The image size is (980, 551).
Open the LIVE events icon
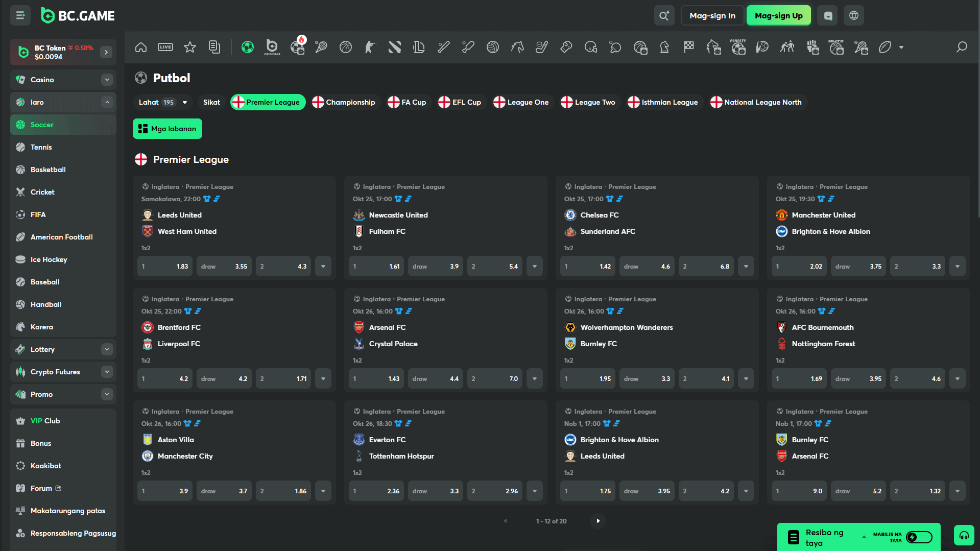(x=165, y=47)
